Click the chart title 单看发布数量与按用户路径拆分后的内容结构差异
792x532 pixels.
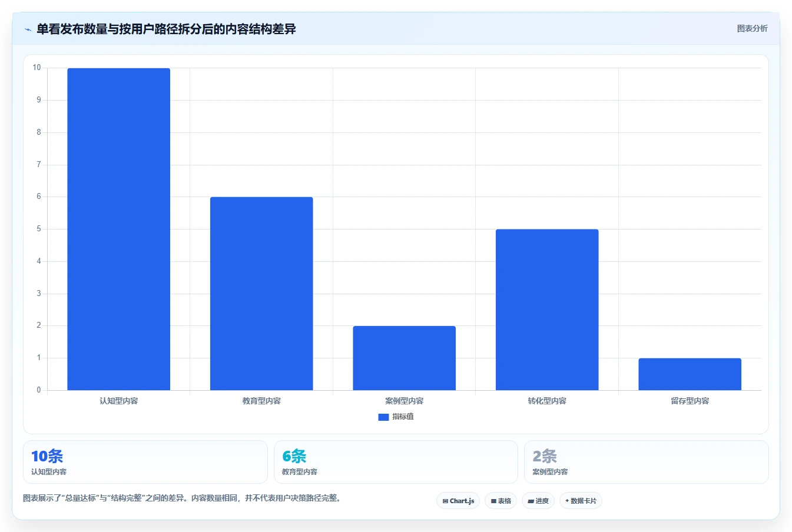point(166,29)
